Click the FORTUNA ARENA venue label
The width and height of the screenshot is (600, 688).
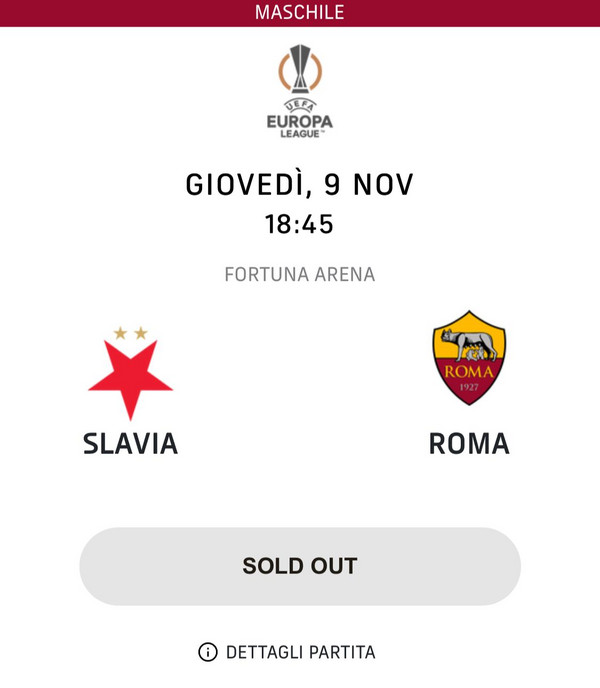300,274
